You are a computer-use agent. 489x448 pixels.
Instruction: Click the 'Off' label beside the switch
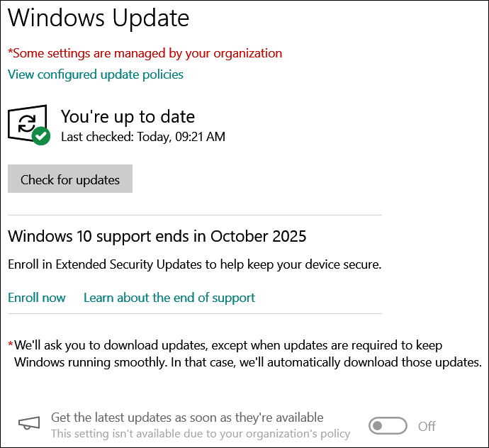click(x=427, y=426)
